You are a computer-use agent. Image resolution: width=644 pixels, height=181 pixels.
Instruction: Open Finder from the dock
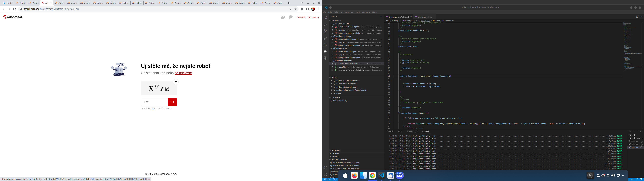[x=363, y=175]
